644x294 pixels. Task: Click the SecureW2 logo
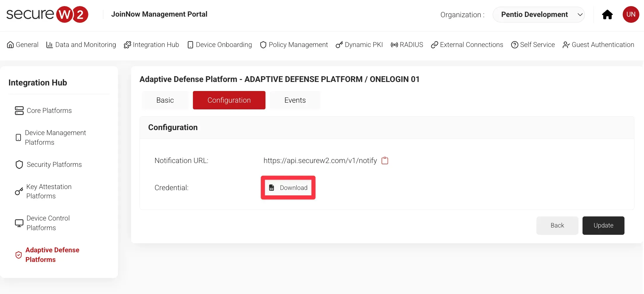tap(47, 14)
